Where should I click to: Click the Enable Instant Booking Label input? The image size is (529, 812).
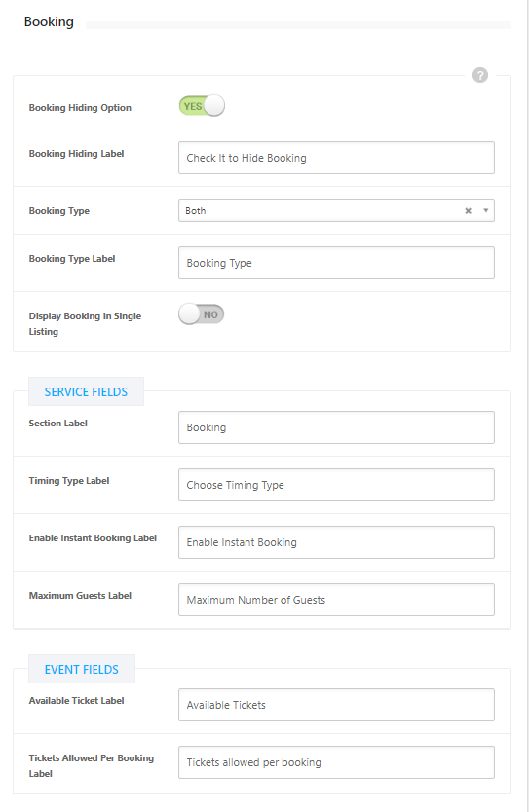[x=336, y=542]
